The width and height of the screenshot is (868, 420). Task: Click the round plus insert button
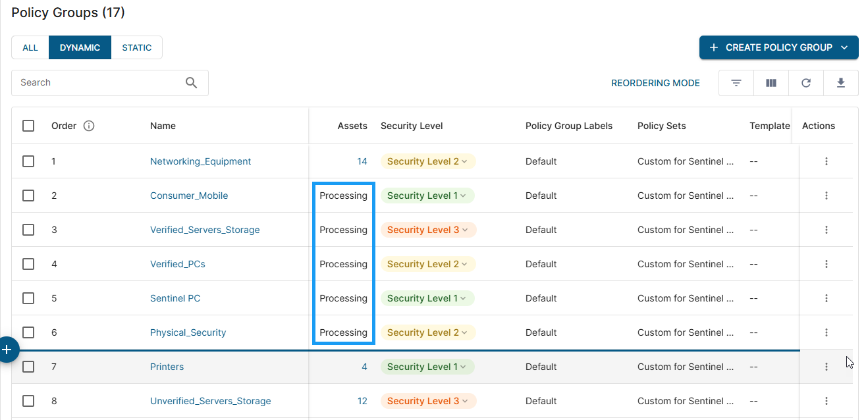tap(7, 350)
